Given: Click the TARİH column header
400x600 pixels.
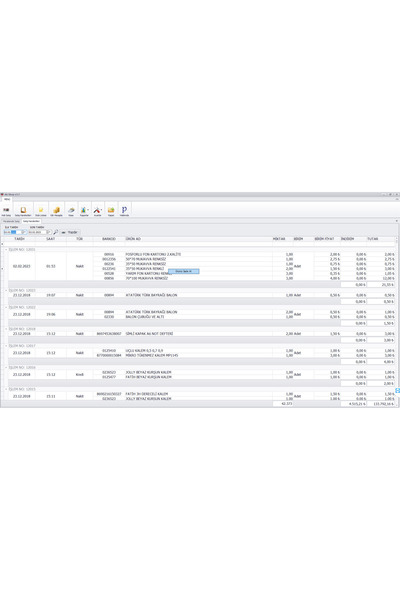Looking at the screenshot, I should pos(20,239).
